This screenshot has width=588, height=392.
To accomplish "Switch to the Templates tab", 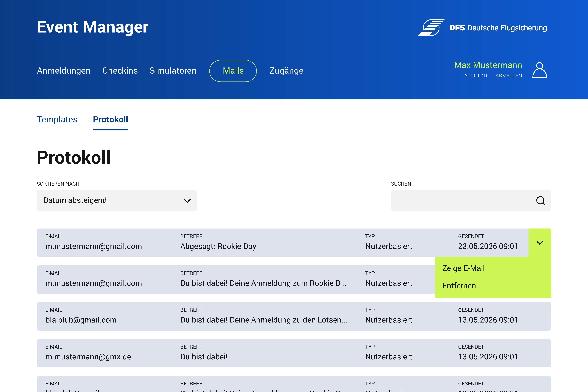I will [57, 119].
